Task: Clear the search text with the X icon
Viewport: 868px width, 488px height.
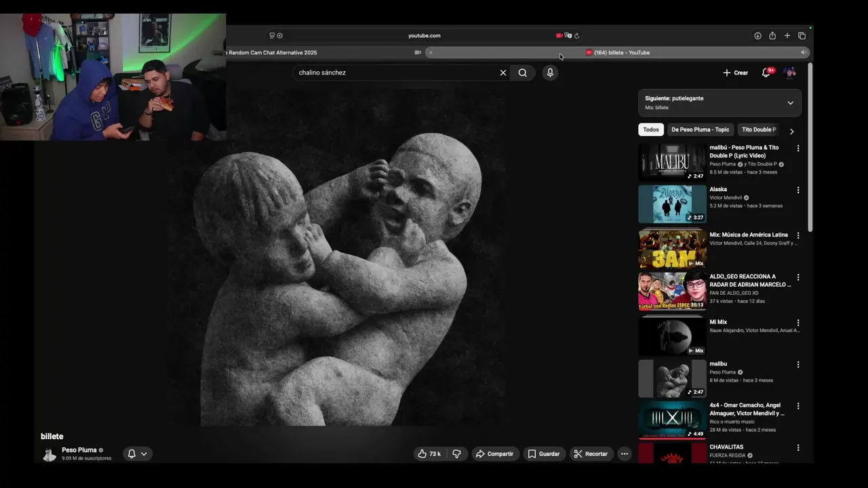Action: point(503,73)
